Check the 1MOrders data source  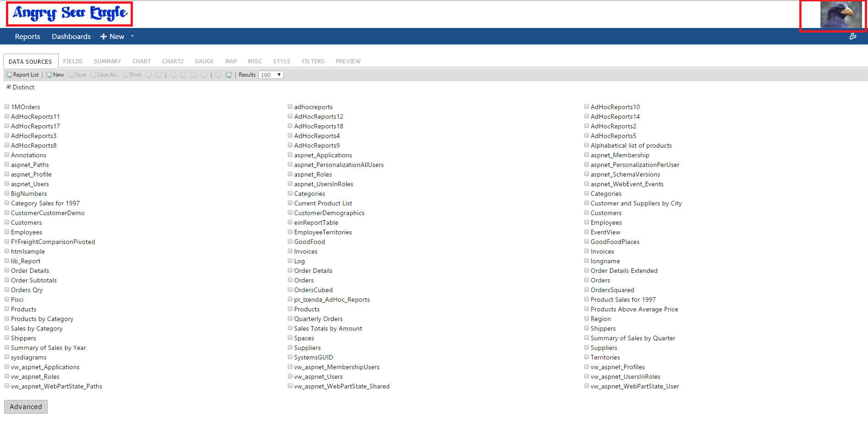coord(7,106)
